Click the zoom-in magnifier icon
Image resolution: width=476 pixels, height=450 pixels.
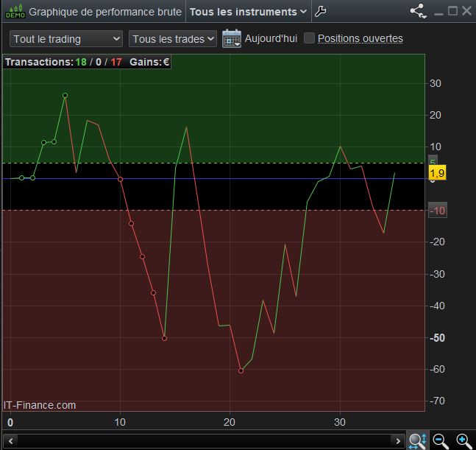coord(464,441)
